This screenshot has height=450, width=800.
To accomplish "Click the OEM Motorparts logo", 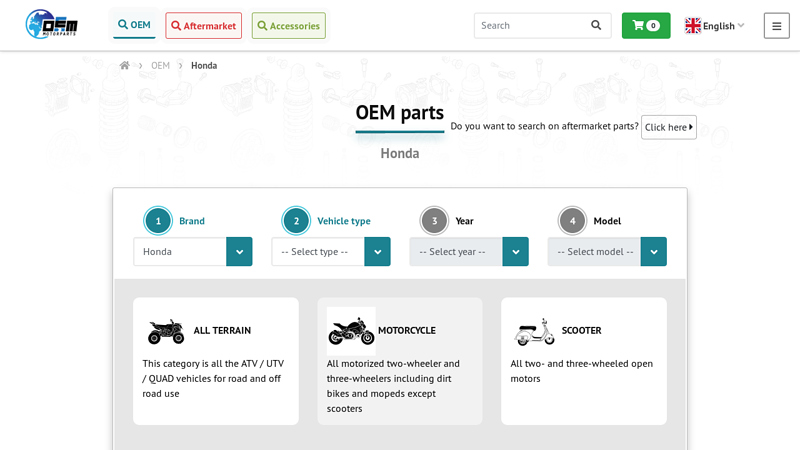I will (52, 24).
